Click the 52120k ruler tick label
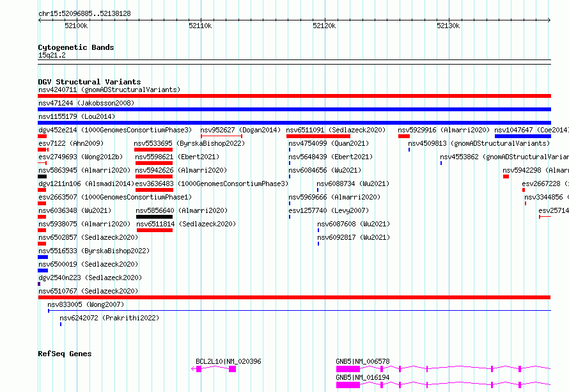Viewport: 569px width, 392px height. (x=324, y=26)
